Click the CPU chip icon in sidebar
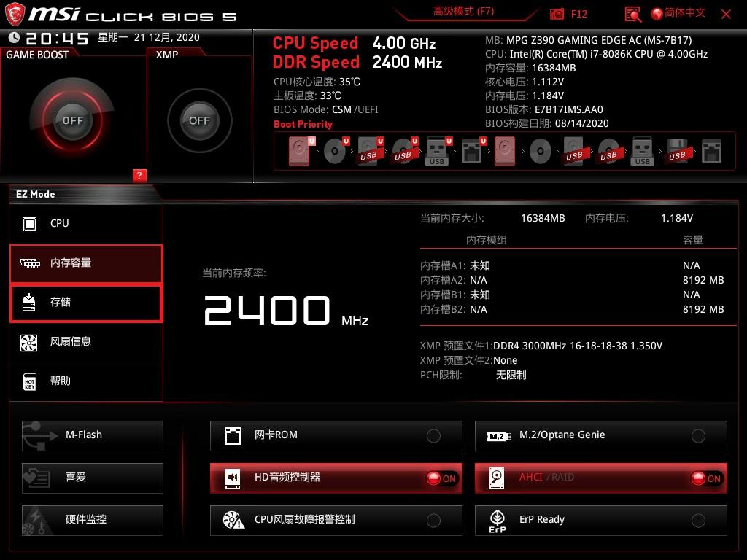 pos(29,223)
